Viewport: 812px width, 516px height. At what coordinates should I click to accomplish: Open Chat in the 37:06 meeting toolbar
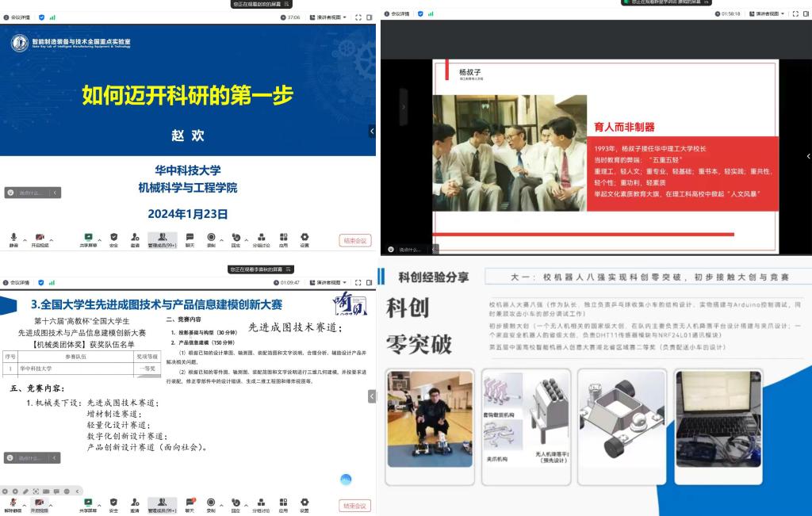190,238
